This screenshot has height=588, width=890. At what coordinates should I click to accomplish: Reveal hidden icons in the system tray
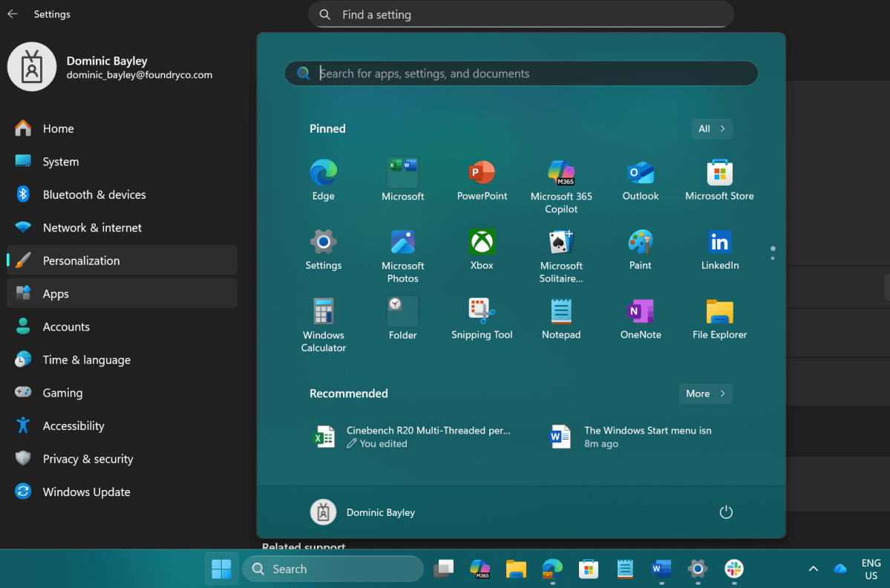[813, 568]
